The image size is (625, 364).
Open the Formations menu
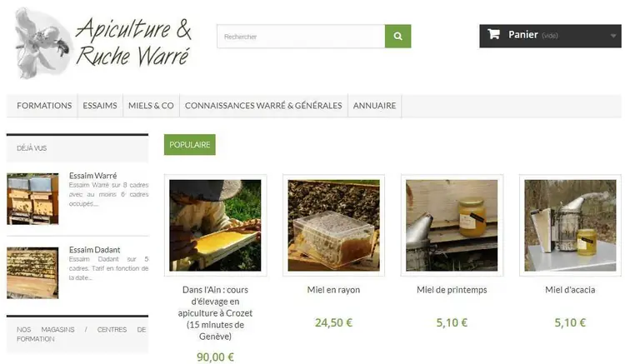coord(44,106)
